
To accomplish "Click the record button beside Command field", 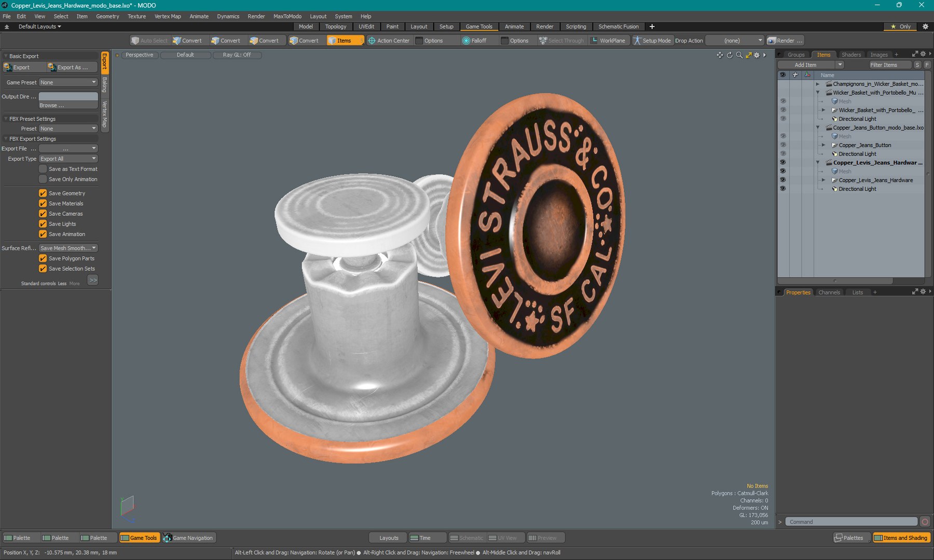I will coord(925,522).
